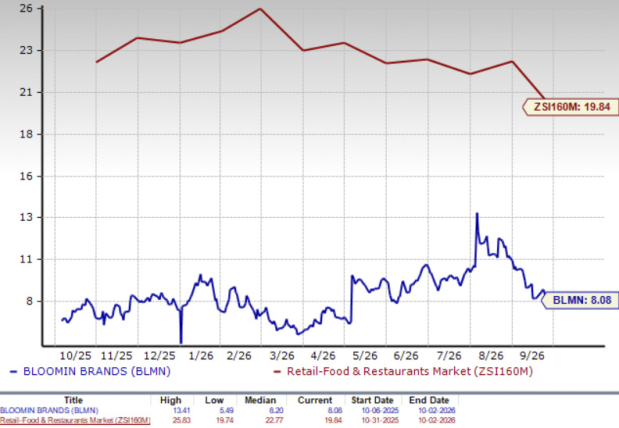Click the End Date column header

pos(429,400)
